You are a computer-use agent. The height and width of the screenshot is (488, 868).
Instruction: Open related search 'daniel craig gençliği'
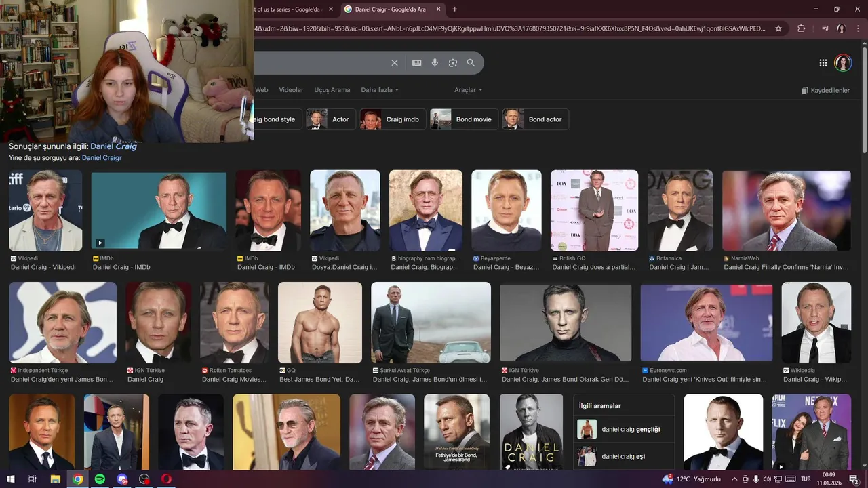(x=624, y=429)
